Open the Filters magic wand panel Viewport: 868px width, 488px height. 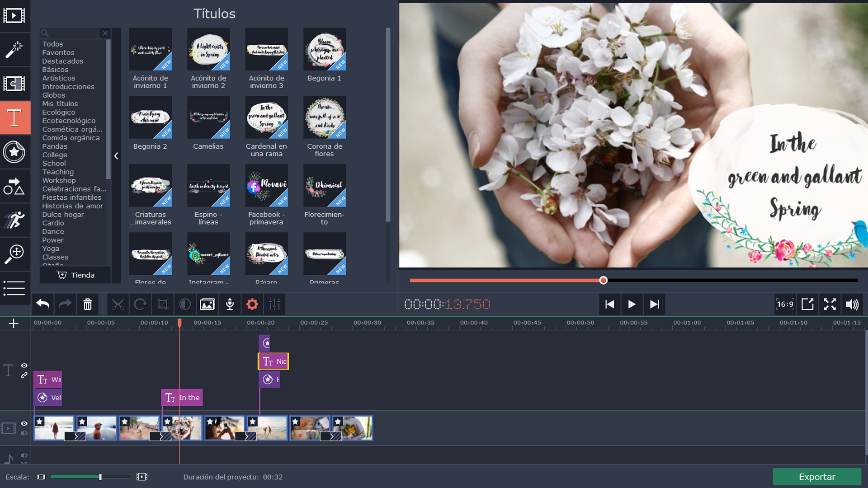coord(14,50)
